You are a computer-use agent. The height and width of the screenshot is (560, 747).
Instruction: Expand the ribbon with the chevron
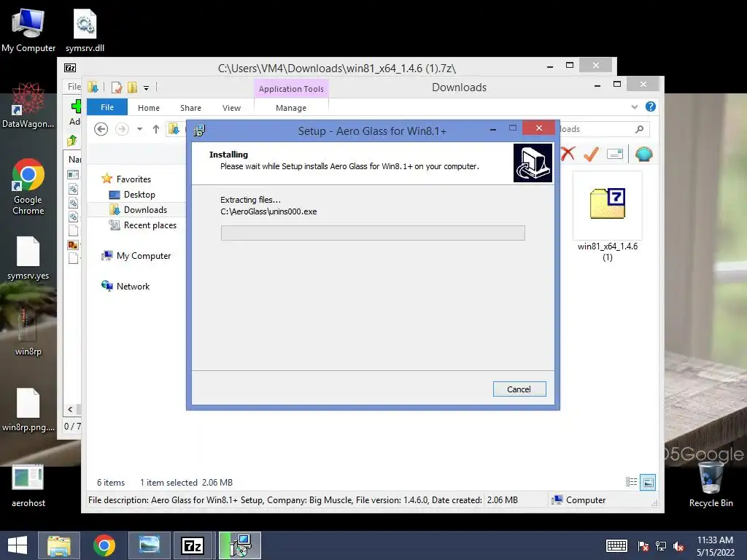click(634, 106)
